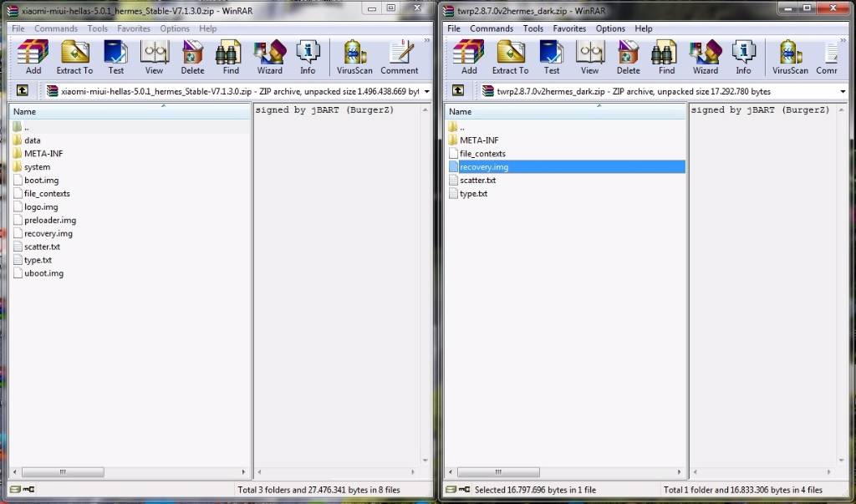Click horizontal scrollbar thumb in twrp file list

[x=498, y=471]
